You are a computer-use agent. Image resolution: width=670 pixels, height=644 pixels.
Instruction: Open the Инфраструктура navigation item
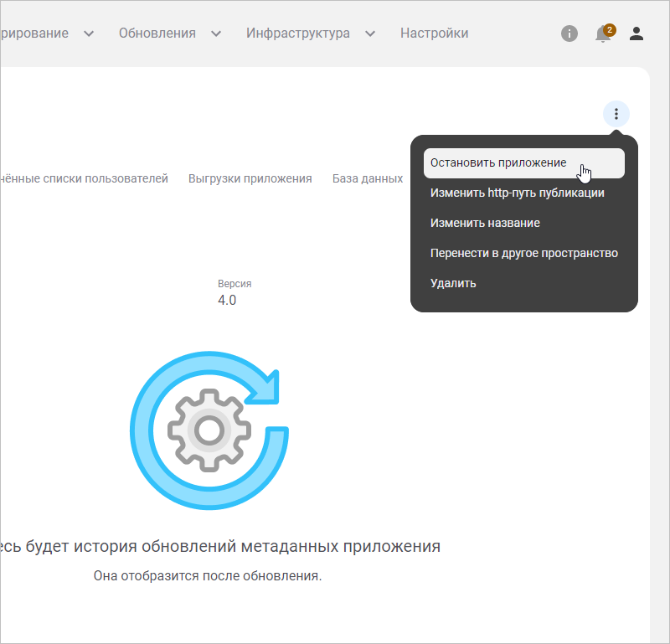click(298, 33)
